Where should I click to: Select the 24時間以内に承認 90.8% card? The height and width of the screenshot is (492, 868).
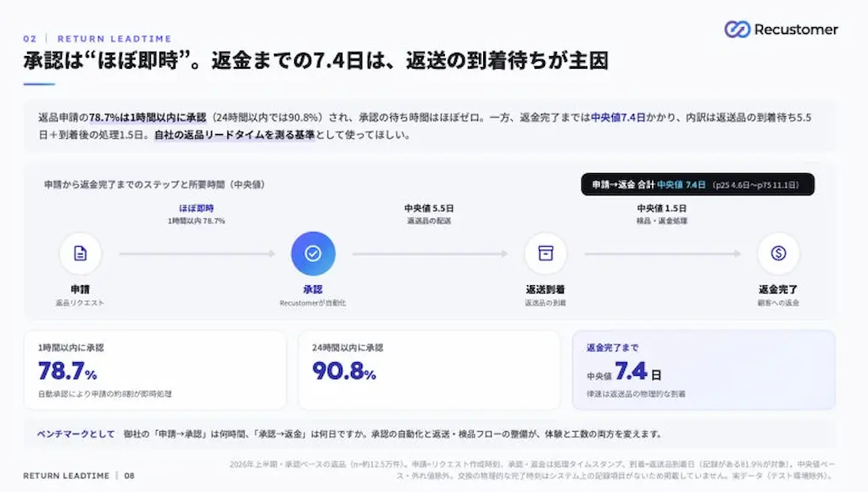point(430,370)
